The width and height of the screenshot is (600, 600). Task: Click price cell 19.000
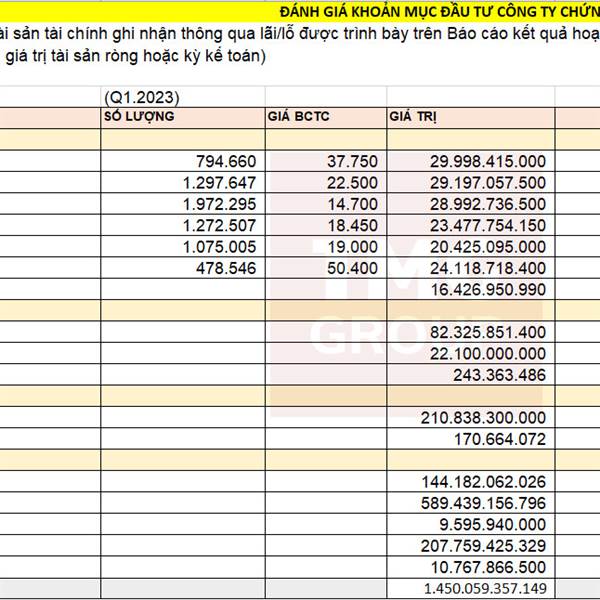(x=326, y=247)
